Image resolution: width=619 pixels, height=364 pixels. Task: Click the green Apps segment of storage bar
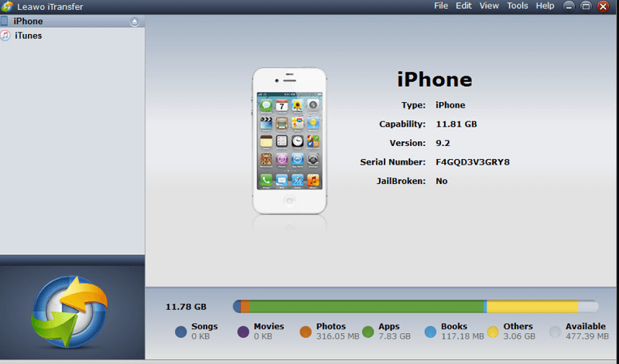coord(368,307)
